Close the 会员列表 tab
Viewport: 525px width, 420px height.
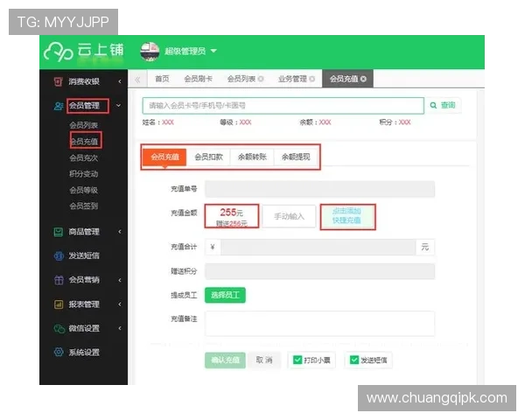coord(261,79)
